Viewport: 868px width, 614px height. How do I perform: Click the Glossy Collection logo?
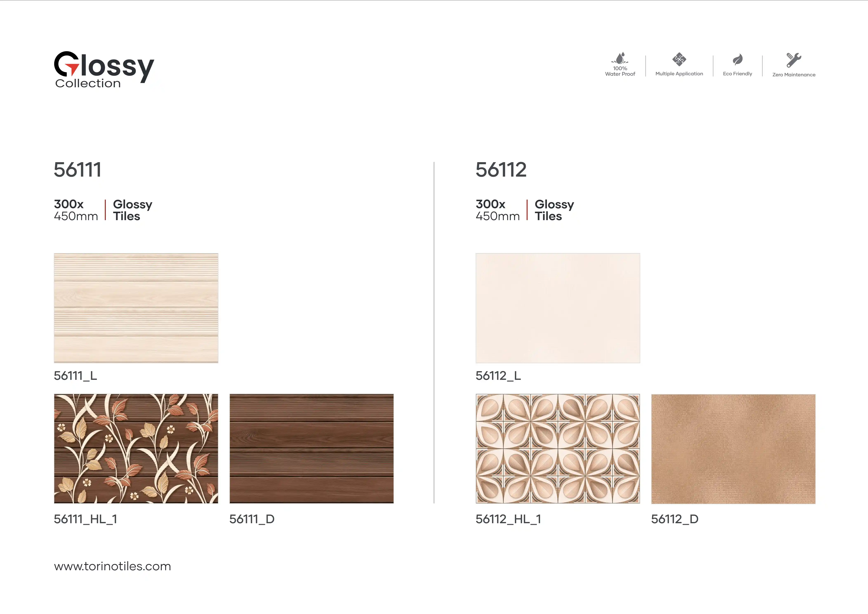click(104, 70)
